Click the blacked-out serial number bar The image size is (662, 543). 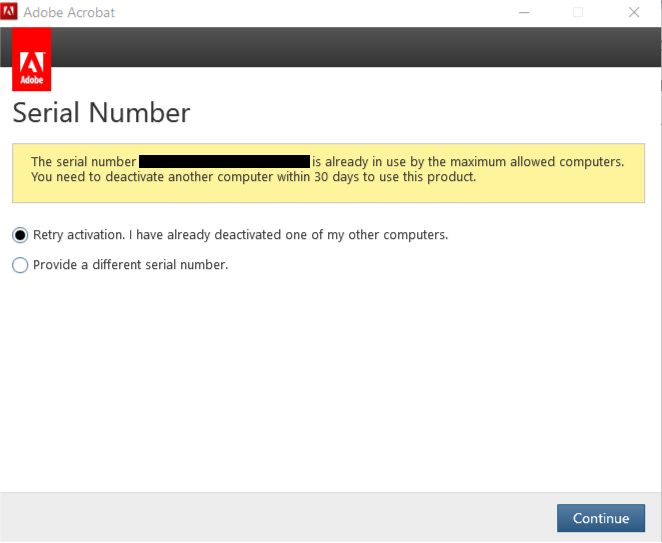[x=224, y=161]
